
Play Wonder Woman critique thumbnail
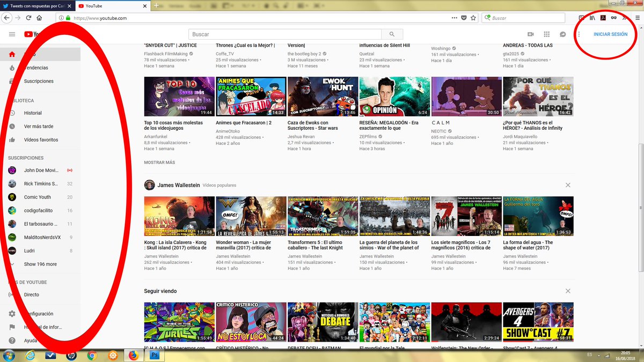[x=251, y=216]
